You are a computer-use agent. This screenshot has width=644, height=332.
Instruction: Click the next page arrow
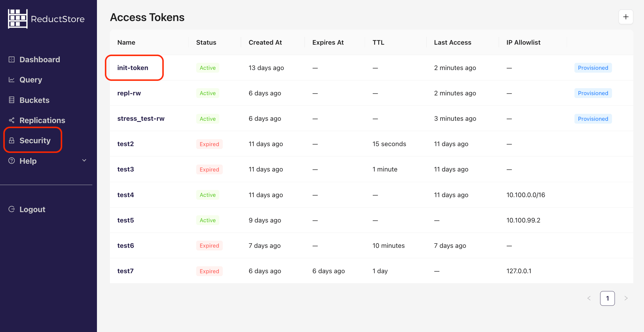pyautogui.click(x=626, y=298)
